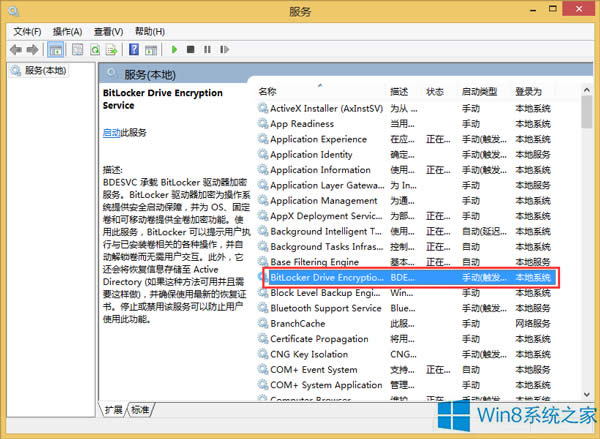Sort by the 登录为 column header
The image size is (600, 439).
528,92
